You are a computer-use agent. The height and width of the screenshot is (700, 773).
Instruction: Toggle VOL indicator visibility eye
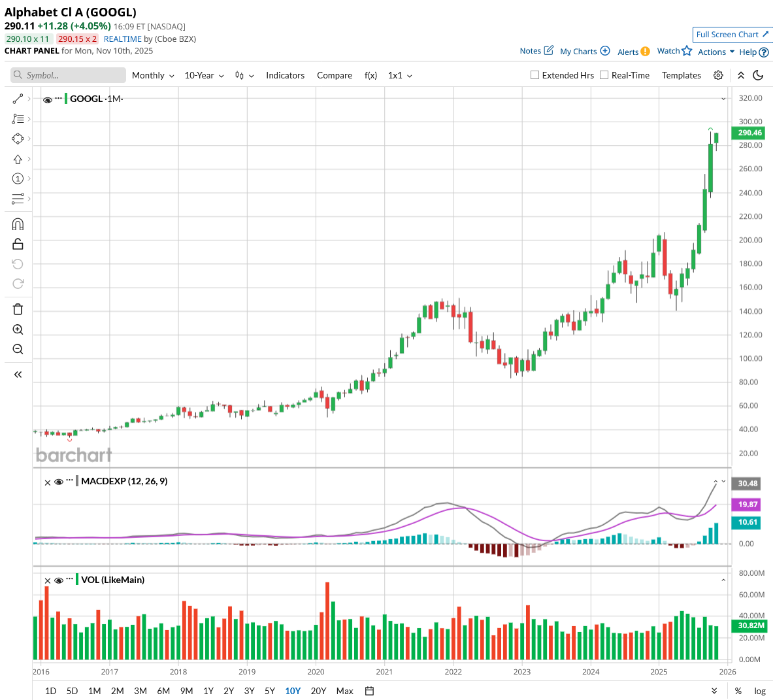(x=59, y=580)
